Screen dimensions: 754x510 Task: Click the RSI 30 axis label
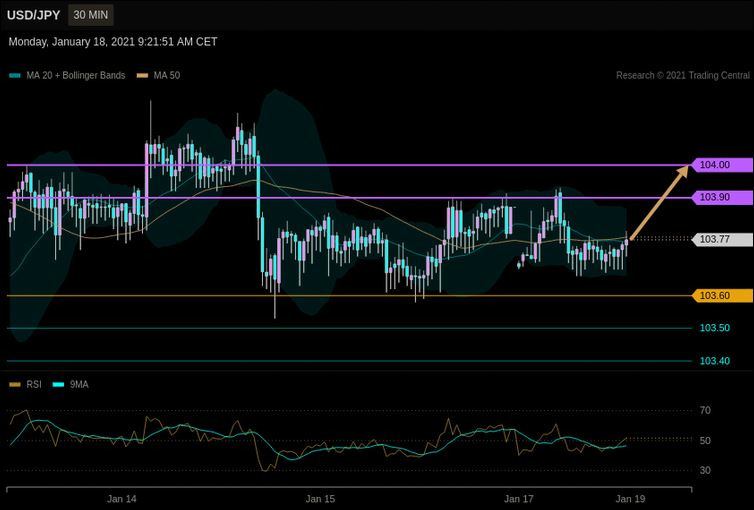(x=705, y=471)
